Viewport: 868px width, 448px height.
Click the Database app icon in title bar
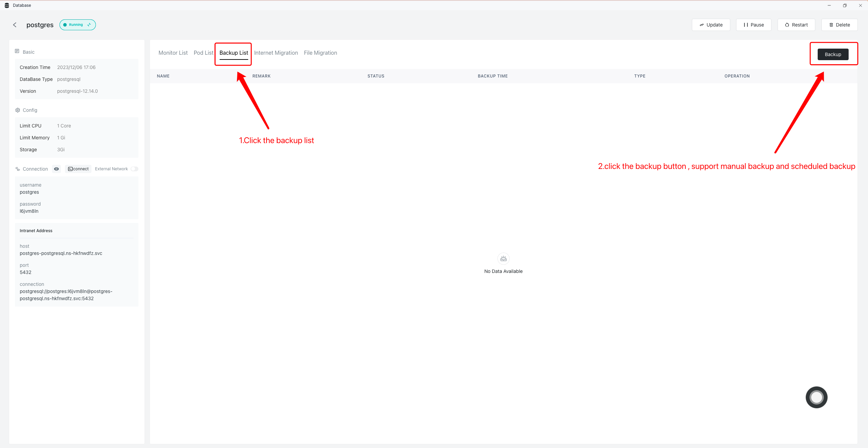click(x=7, y=5)
